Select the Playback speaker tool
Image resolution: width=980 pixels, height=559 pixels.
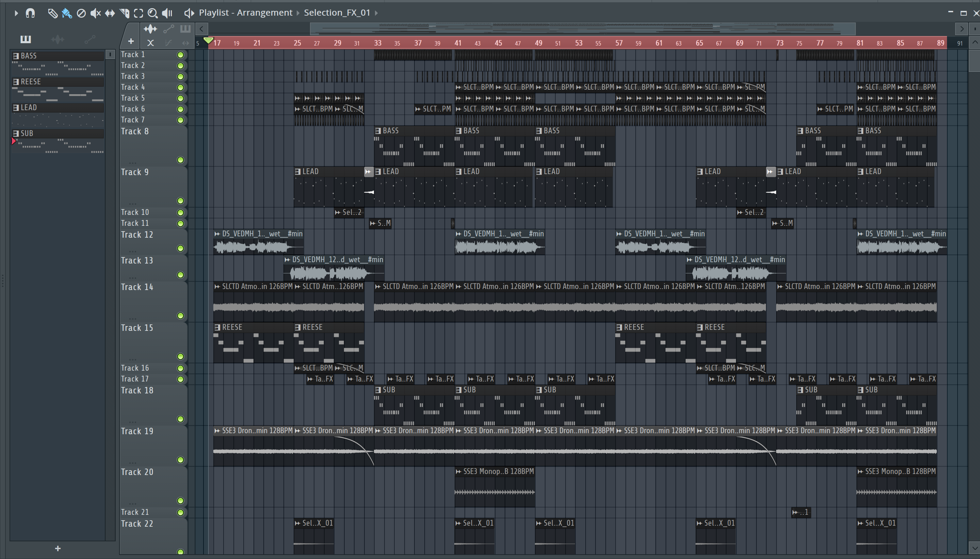(167, 14)
